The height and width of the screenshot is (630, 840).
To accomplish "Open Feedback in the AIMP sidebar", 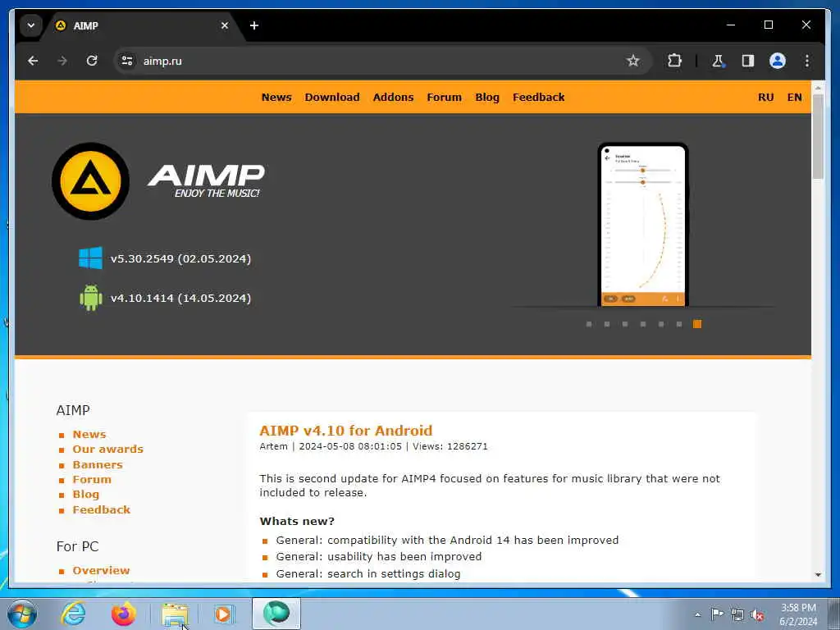I will tap(101, 509).
